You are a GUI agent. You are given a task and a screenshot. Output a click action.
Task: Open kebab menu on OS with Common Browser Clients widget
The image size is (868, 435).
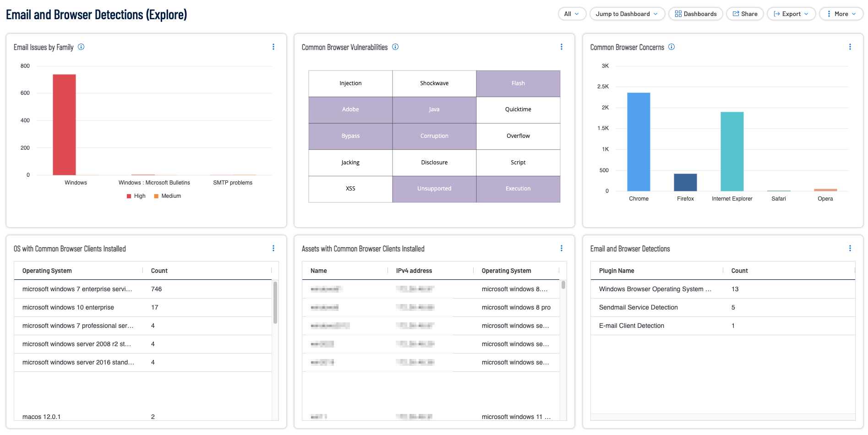pyautogui.click(x=273, y=248)
